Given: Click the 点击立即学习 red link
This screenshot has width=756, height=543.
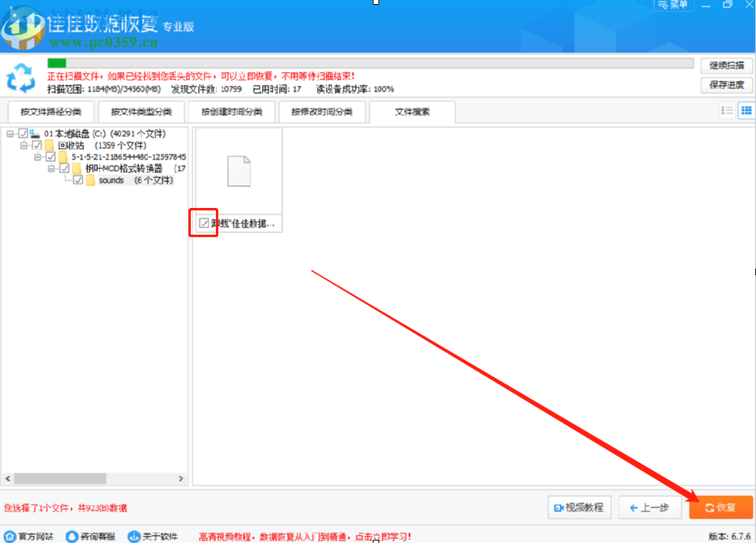Looking at the screenshot, I should click(381, 535).
